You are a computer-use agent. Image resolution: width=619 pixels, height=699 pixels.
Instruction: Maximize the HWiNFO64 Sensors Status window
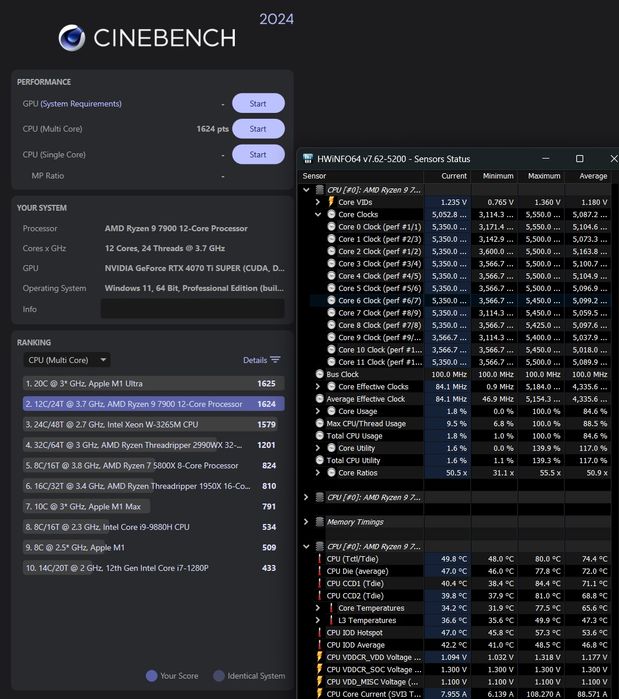[579, 159]
